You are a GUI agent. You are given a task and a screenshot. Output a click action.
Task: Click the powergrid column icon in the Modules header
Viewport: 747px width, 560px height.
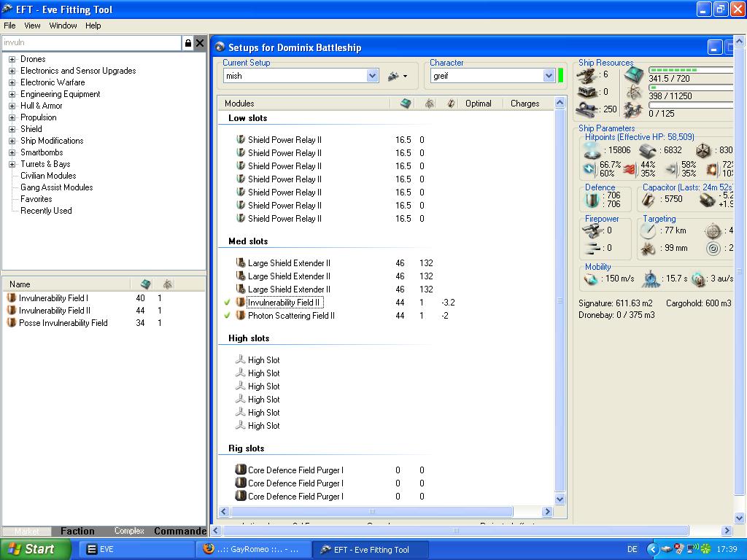[x=429, y=104]
